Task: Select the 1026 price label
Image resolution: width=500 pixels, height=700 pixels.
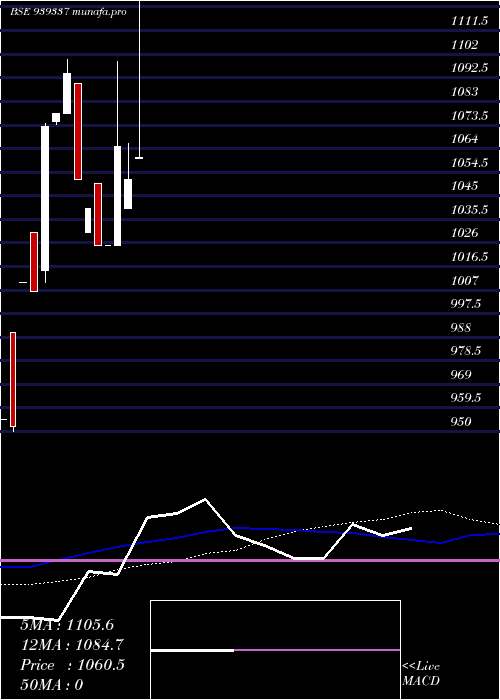Action: [464, 233]
